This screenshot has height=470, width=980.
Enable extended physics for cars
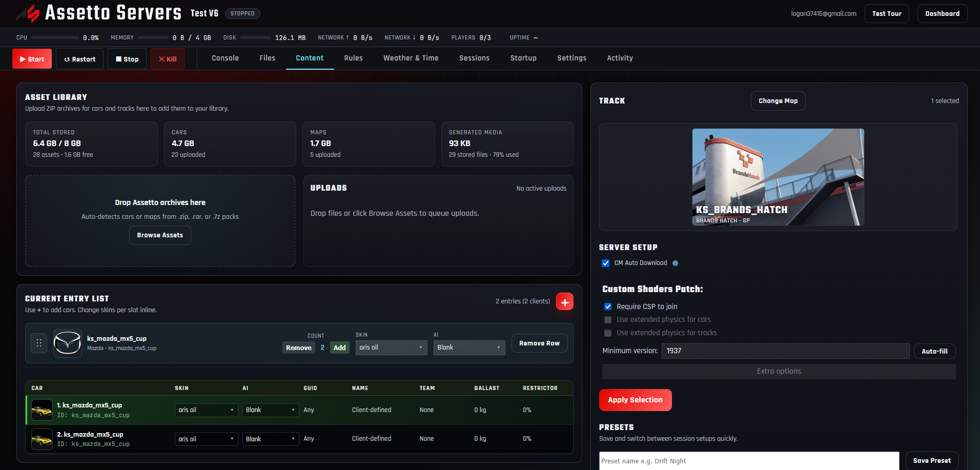coord(608,320)
